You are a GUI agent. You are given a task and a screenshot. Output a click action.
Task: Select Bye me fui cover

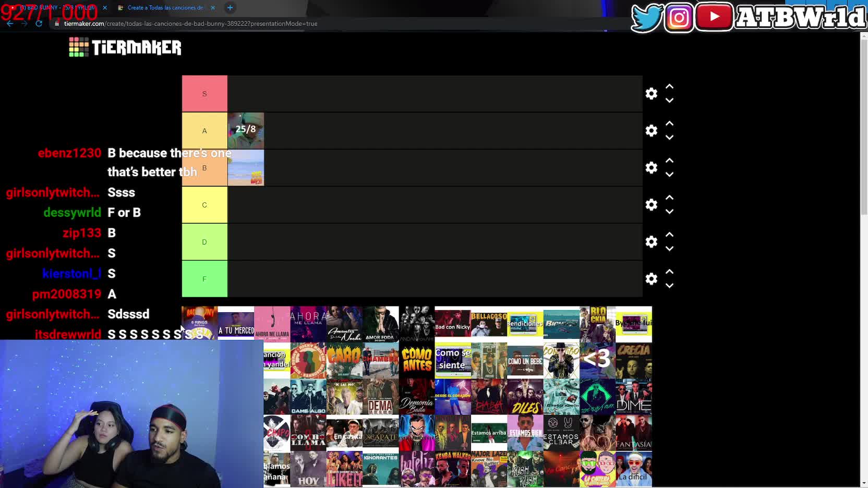[x=634, y=324]
